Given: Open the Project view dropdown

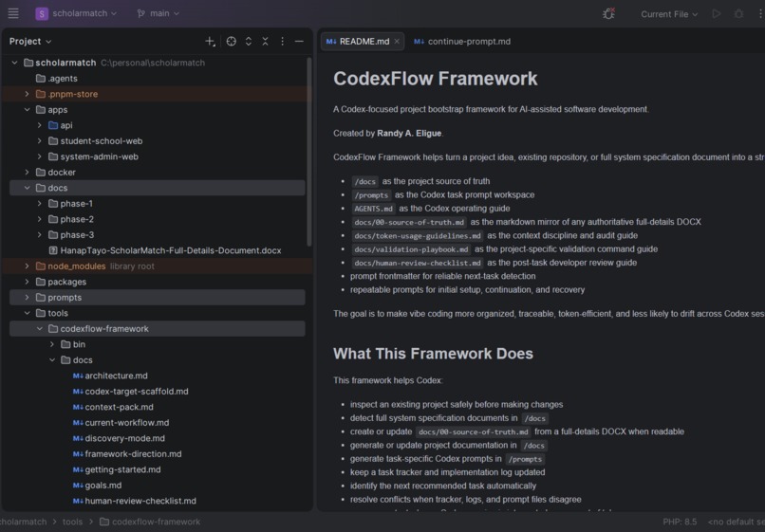Looking at the screenshot, I should click(29, 42).
